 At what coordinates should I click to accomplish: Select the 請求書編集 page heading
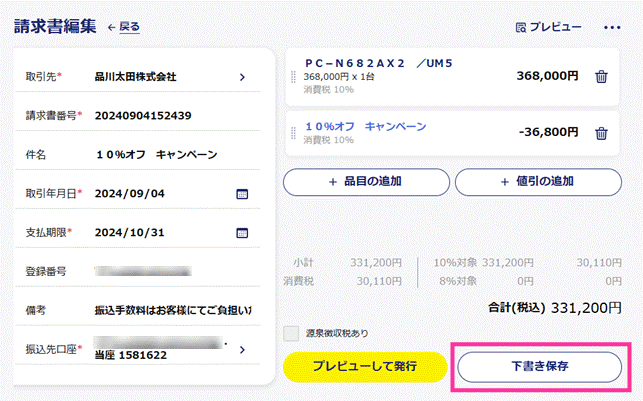click(x=55, y=27)
